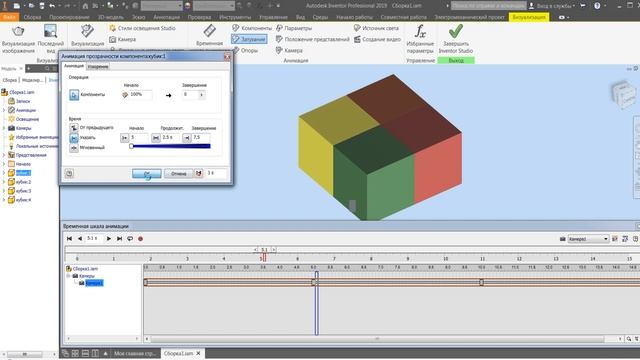Toggle the loop playback button on timeline
The image size is (640, 360).
(x=130, y=239)
